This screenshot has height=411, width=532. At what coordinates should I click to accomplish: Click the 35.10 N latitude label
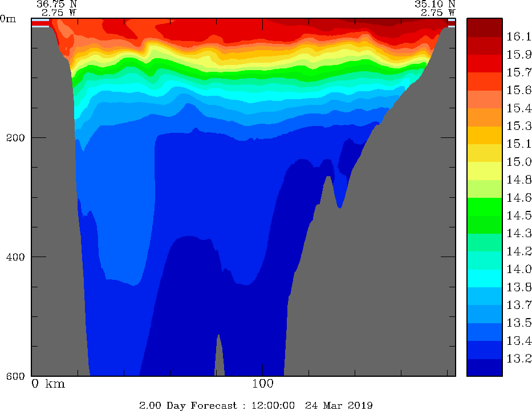point(434,4)
